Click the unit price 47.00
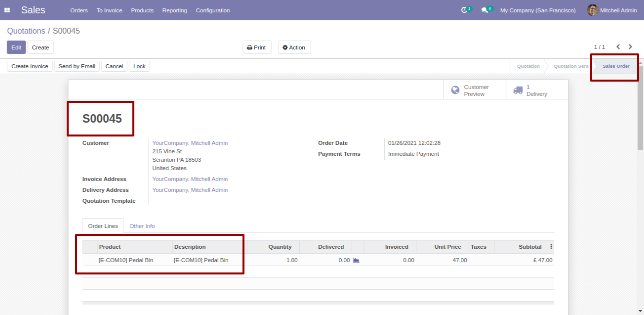This screenshot has height=315, width=644. (x=460, y=260)
